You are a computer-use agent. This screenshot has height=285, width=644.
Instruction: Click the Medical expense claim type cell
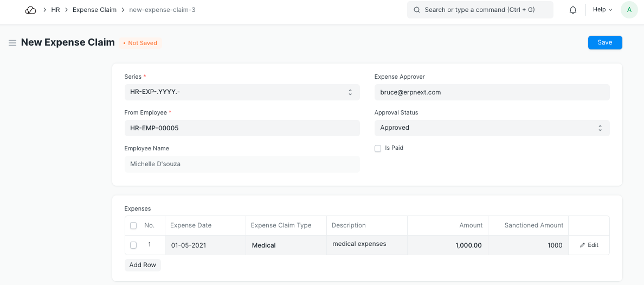pos(286,245)
